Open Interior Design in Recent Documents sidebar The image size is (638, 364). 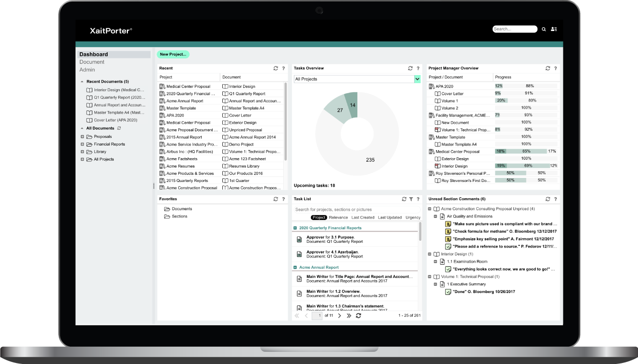point(116,90)
